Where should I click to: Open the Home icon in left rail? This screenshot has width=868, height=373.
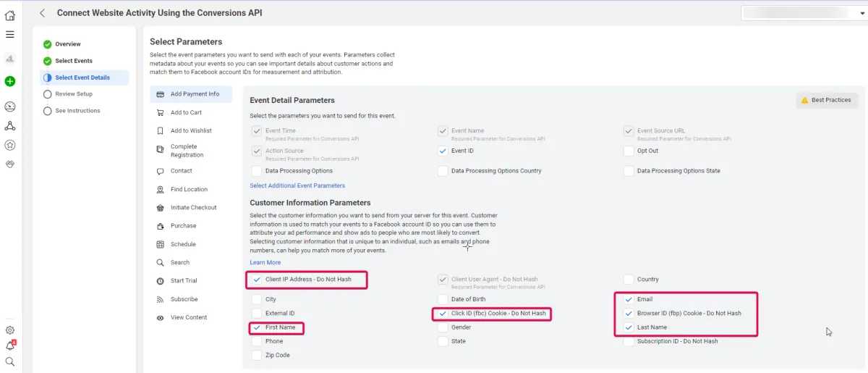click(10, 15)
